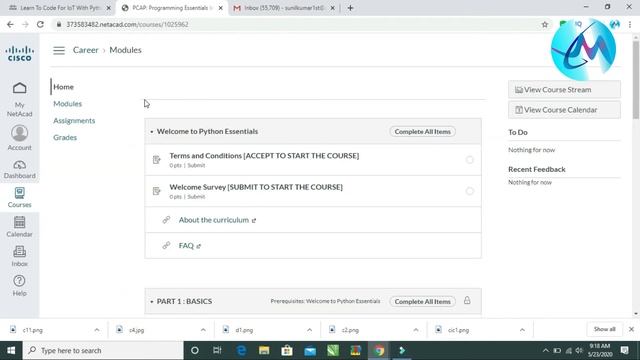This screenshot has height=360, width=640.
Task: Open Help in the left sidebar
Action: (x=19, y=285)
